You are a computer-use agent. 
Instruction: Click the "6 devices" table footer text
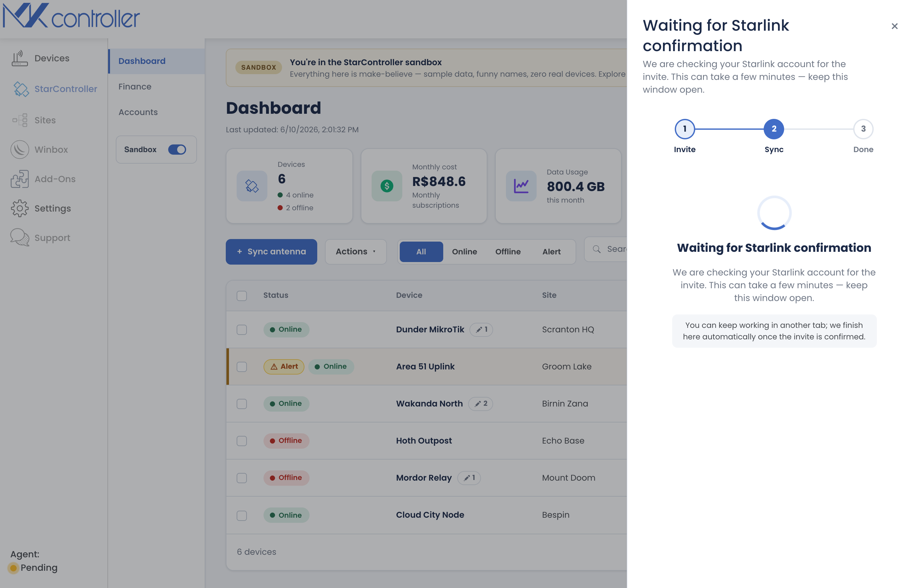point(256,552)
